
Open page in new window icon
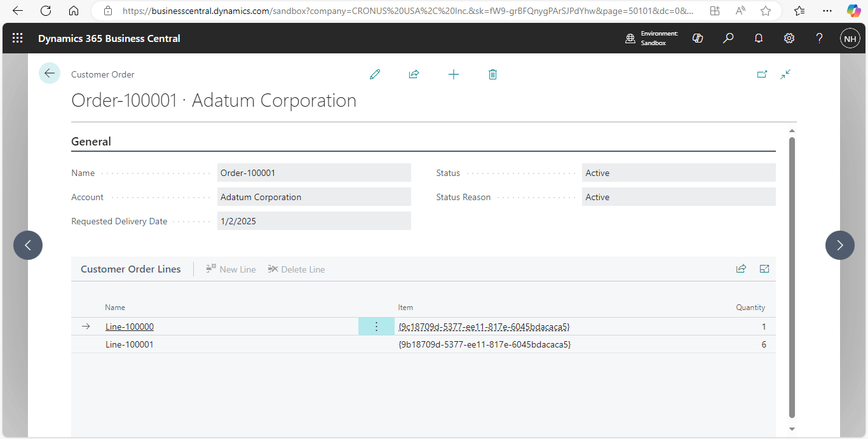click(762, 74)
